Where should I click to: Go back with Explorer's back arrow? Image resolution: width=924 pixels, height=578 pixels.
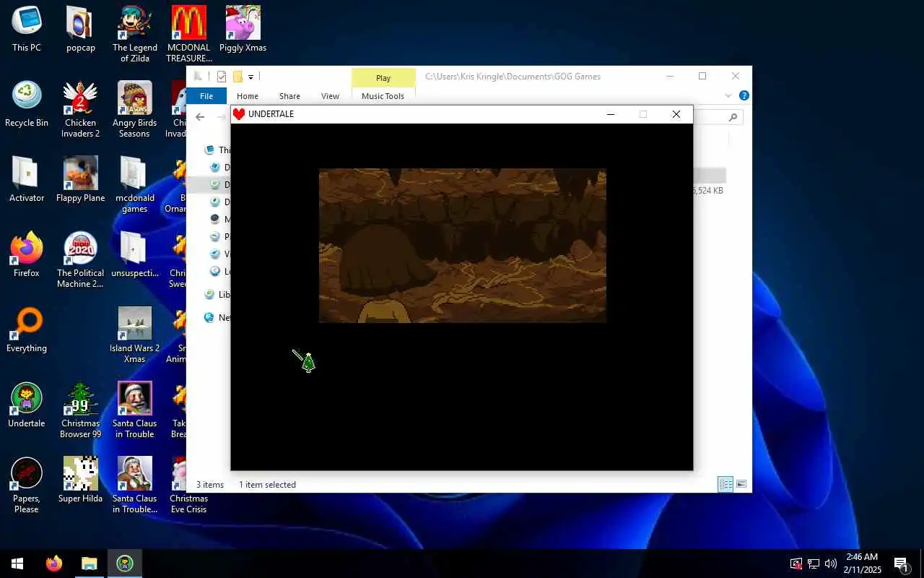[x=200, y=117]
